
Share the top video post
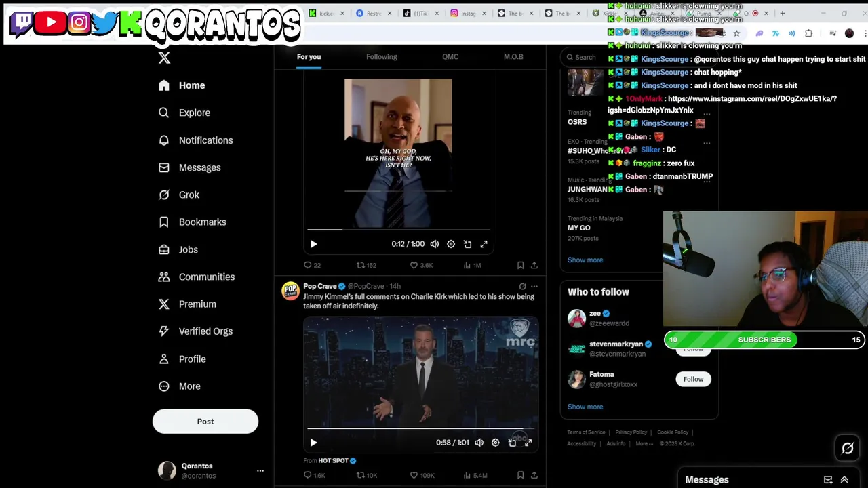click(534, 265)
